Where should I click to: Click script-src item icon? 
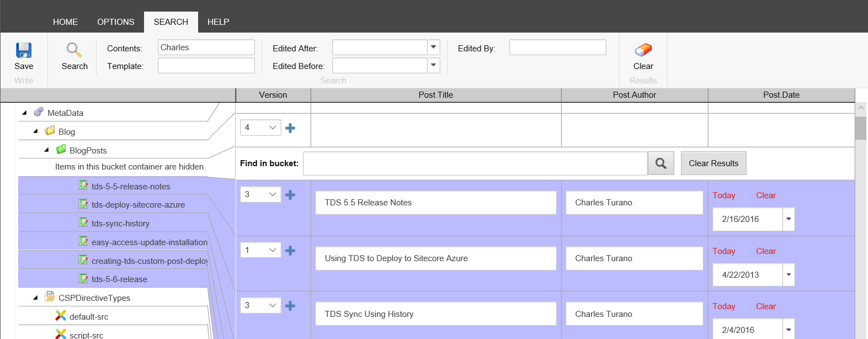(61, 334)
